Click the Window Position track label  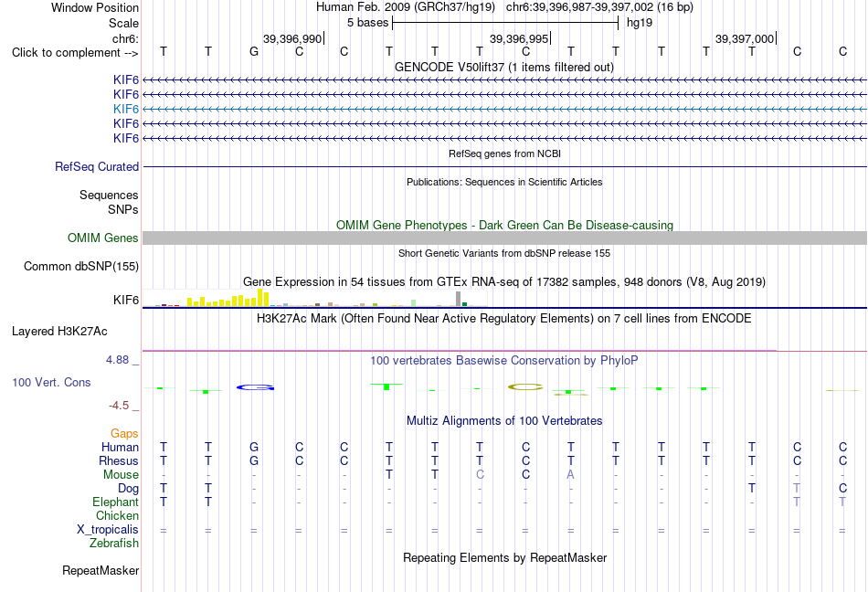(95, 7)
